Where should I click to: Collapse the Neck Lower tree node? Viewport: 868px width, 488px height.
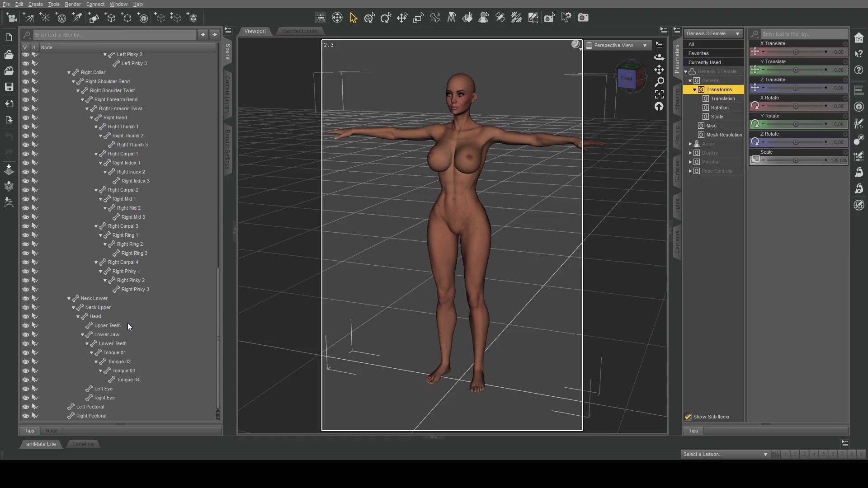69,299
